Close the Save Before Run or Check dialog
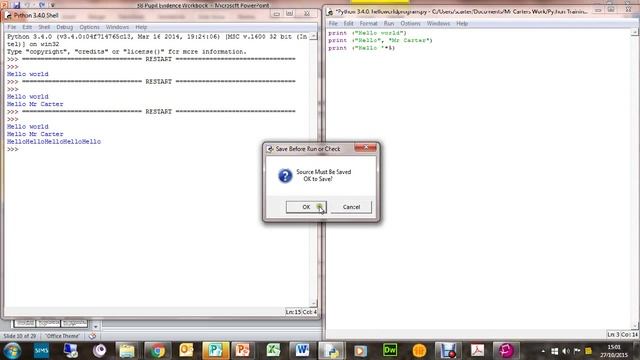The width and height of the screenshot is (640, 360). click(x=366, y=147)
